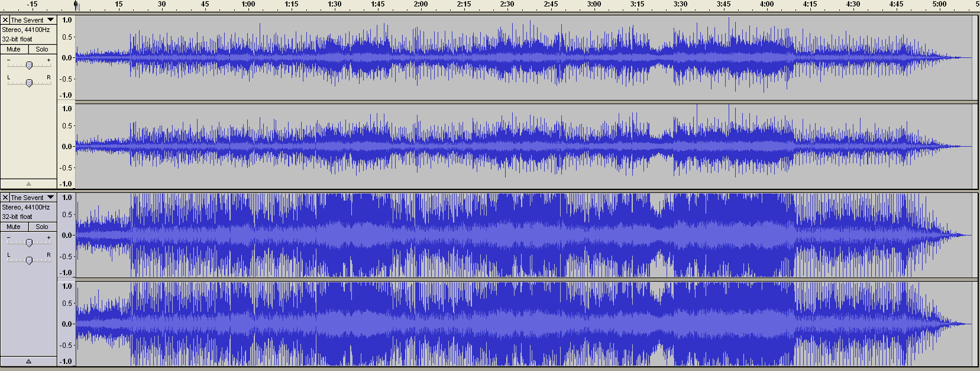Click the 1:00 mark on the timeline ruler

[x=248, y=4]
